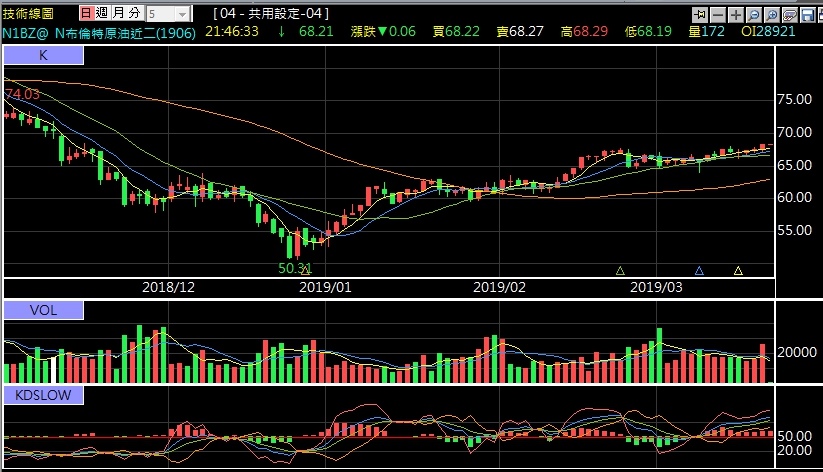Click the 2018/12 date axis label
The width and height of the screenshot is (823, 472).
point(168,287)
